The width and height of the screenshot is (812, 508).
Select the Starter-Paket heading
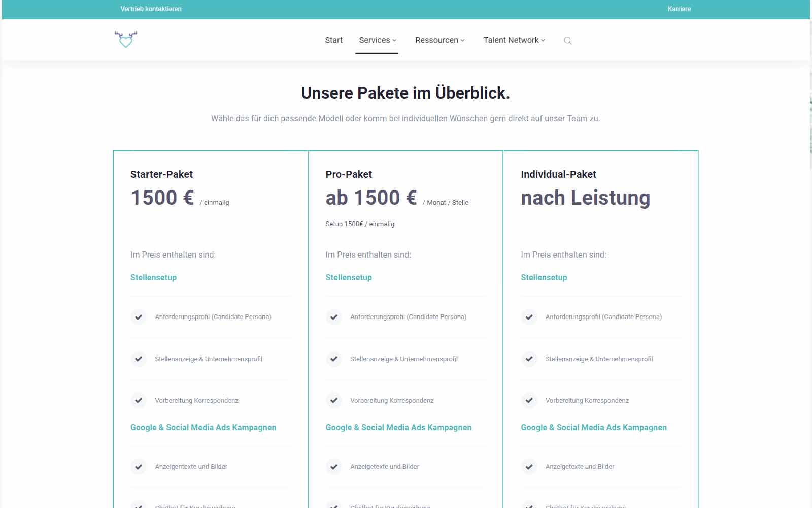[161, 174]
